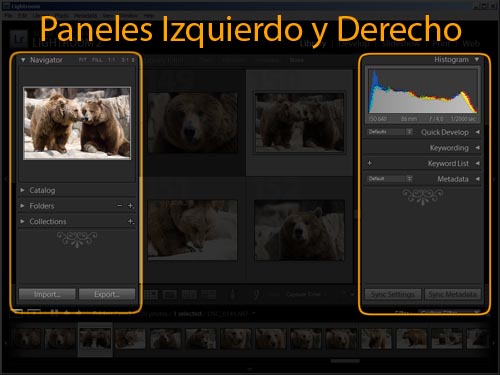Click the Lr logo identity plate
The width and height of the screenshot is (500, 375).
click(19, 39)
